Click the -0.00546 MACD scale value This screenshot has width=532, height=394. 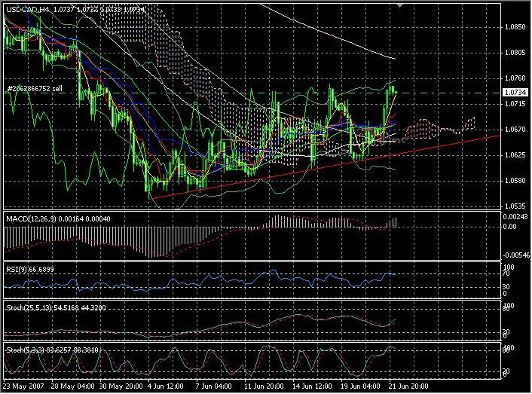click(x=516, y=255)
